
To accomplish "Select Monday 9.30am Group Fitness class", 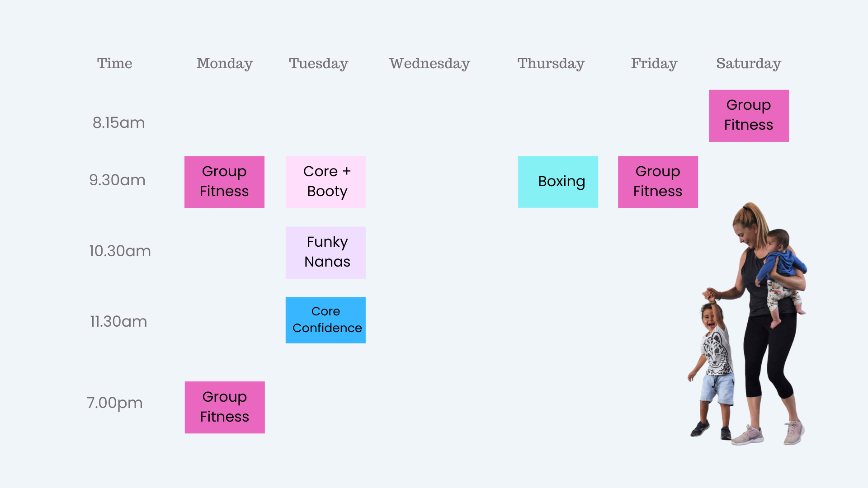I will pyautogui.click(x=224, y=182).
